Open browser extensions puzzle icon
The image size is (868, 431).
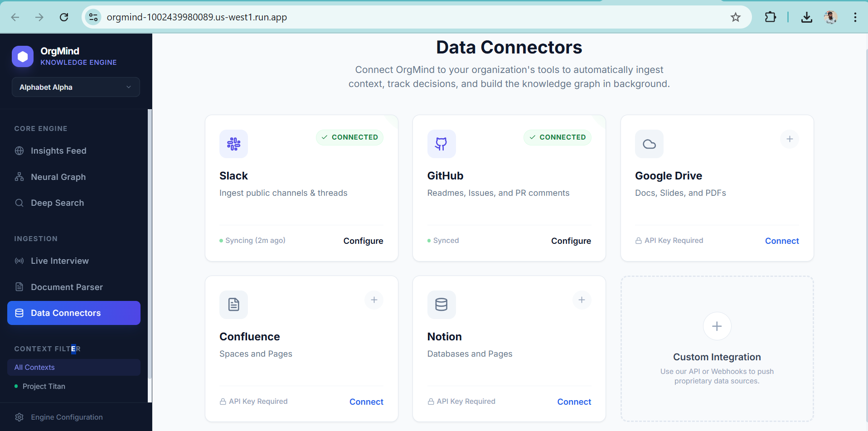[x=771, y=17]
